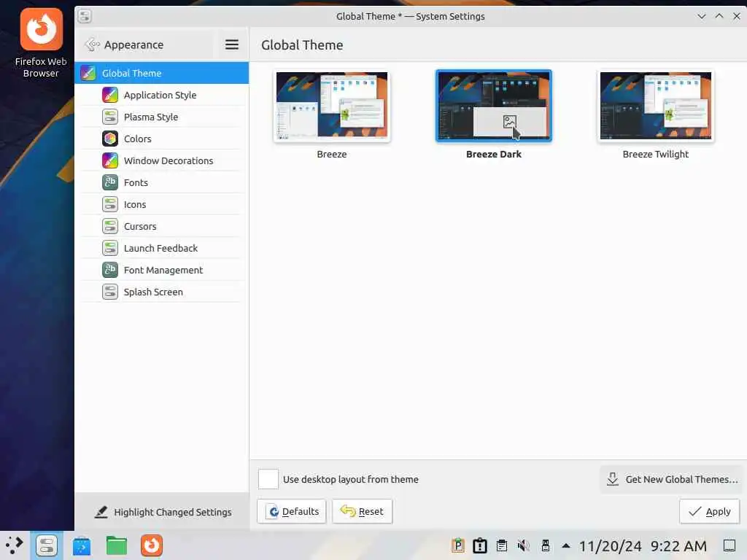747x560 pixels.
Task: Open Firefox Web Browser desktop shortcut
Action: [41, 43]
